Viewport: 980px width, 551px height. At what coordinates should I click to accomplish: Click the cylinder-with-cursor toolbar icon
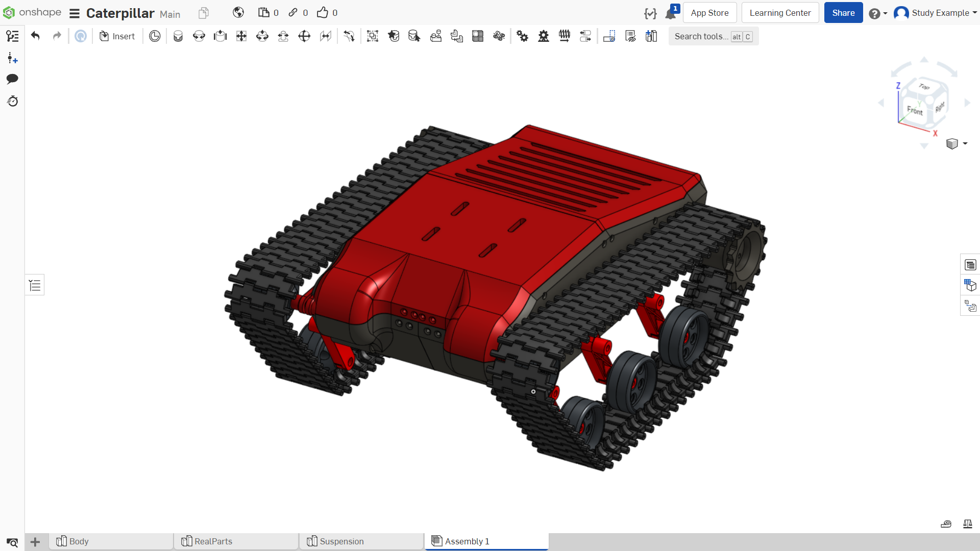414,36
